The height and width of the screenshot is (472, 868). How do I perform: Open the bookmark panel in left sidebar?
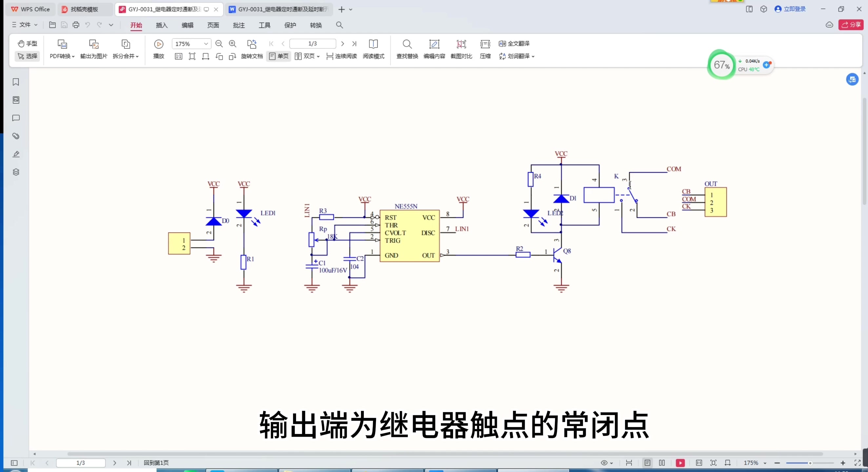[x=16, y=82]
